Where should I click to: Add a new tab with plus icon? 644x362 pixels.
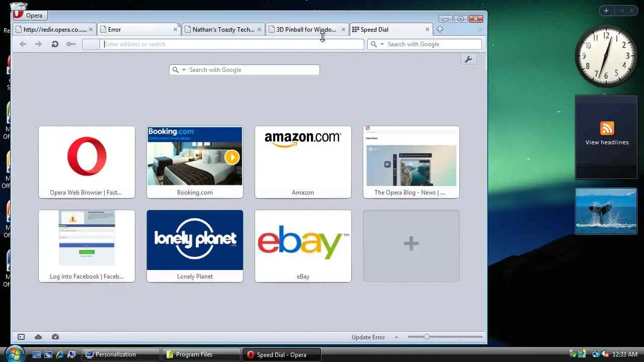[440, 29]
